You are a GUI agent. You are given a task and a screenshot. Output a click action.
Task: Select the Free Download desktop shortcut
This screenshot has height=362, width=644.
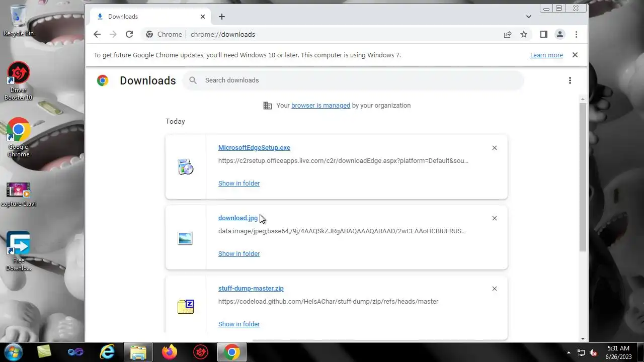(x=19, y=251)
